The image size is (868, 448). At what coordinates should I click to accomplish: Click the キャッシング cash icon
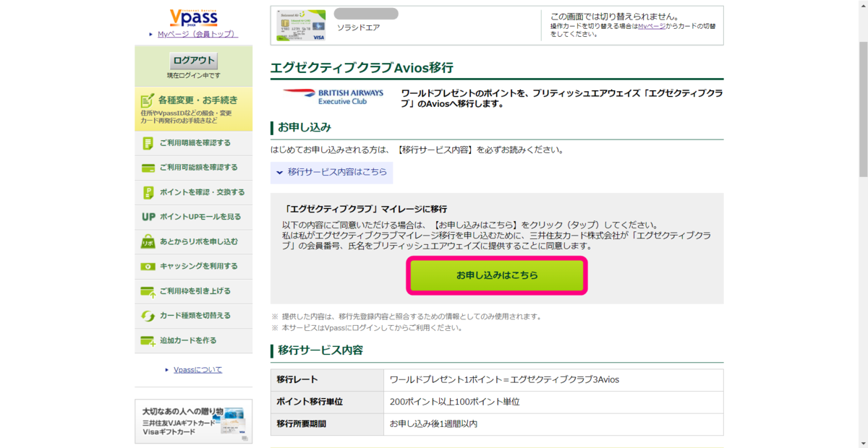(x=148, y=267)
